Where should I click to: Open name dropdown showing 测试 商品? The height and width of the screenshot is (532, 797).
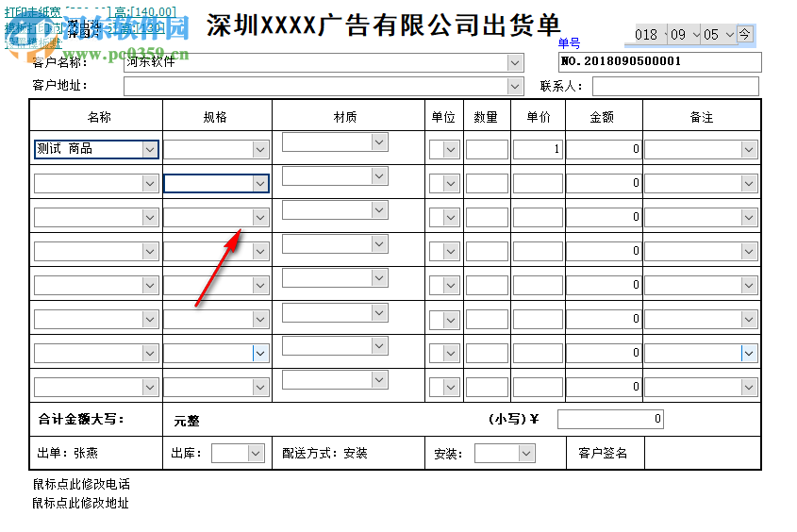(x=149, y=150)
